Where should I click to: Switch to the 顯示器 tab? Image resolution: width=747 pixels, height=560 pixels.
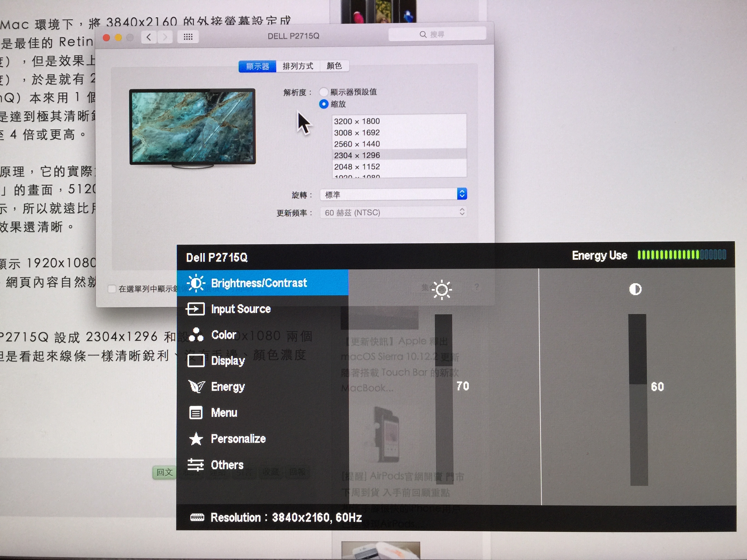coord(257,66)
